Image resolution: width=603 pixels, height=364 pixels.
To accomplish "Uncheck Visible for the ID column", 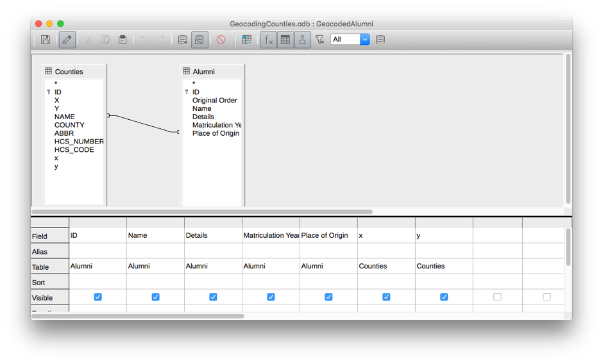I will coord(98,297).
